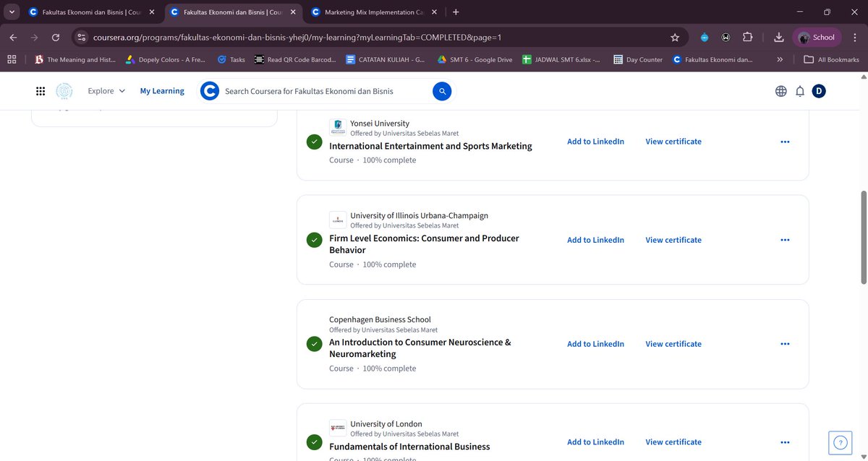The width and height of the screenshot is (868, 461).
Task: Open the Dopely Colors bookmark
Action: click(x=166, y=60)
